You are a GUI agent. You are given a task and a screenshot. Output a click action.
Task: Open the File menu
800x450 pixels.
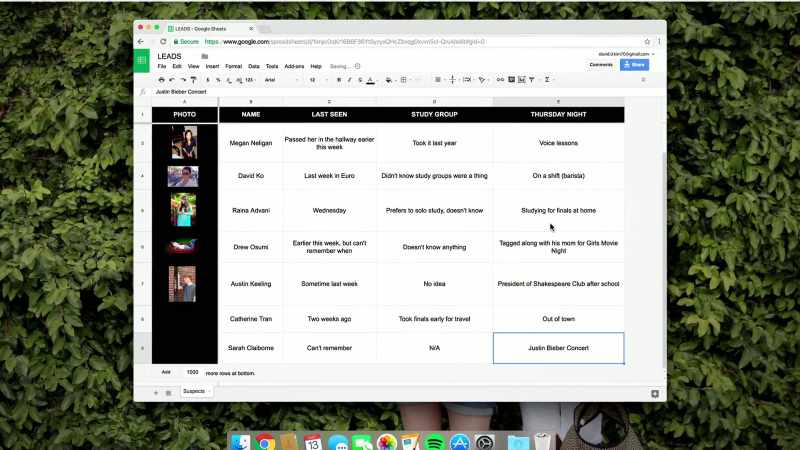tap(162, 66)
